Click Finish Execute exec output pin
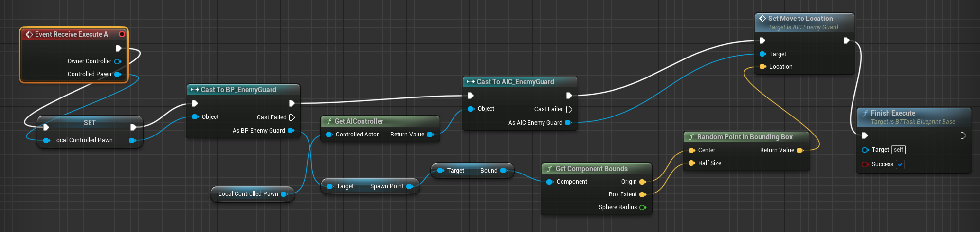980x232 pixels. point(963,135)
